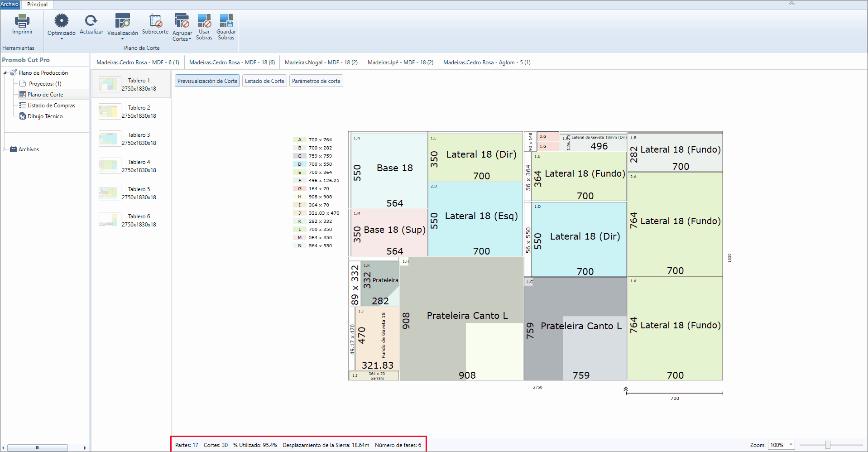The height and width of the screenshot is (452, 868).
Task: Open the Zoom percentage dropdown
Action: tap(791, 445)
